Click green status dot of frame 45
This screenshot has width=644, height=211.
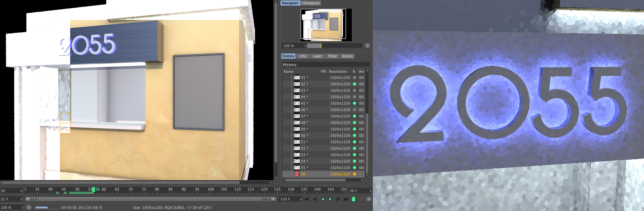coord(354,103)
